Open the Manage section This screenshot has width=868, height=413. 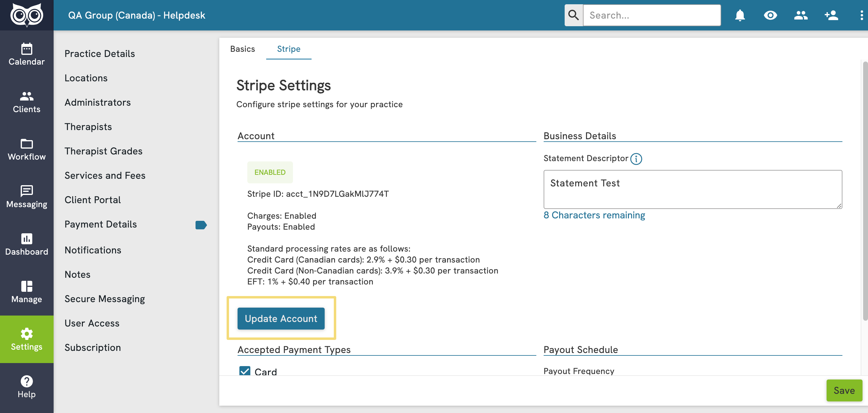click(26, 292)
